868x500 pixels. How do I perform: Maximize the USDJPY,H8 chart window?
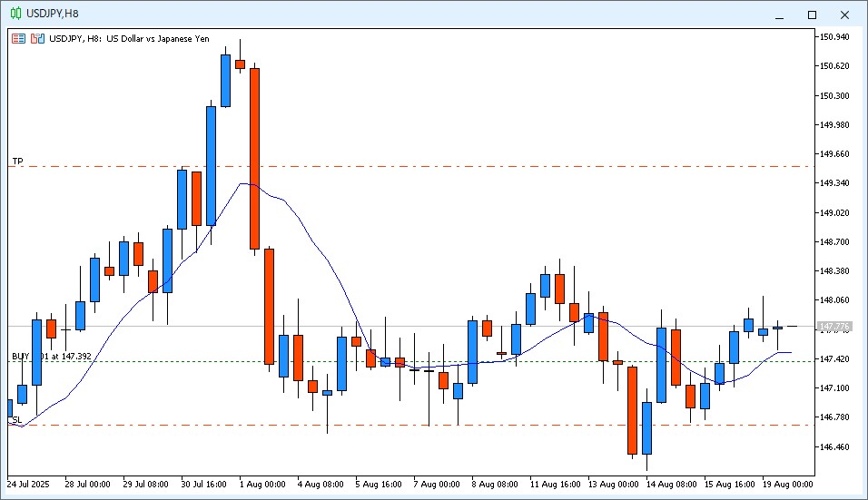point(812,15)
